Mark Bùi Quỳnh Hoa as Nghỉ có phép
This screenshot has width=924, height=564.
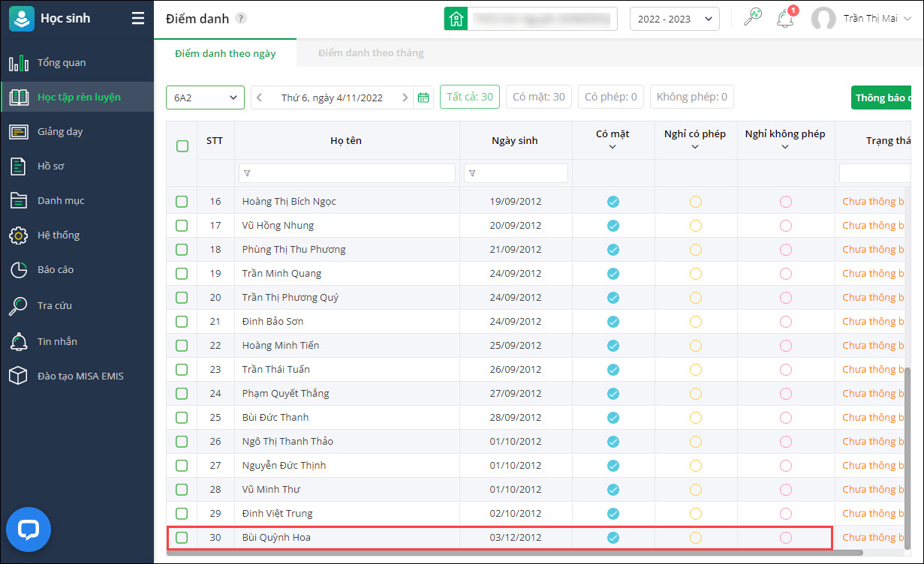[x=695, y=537]
